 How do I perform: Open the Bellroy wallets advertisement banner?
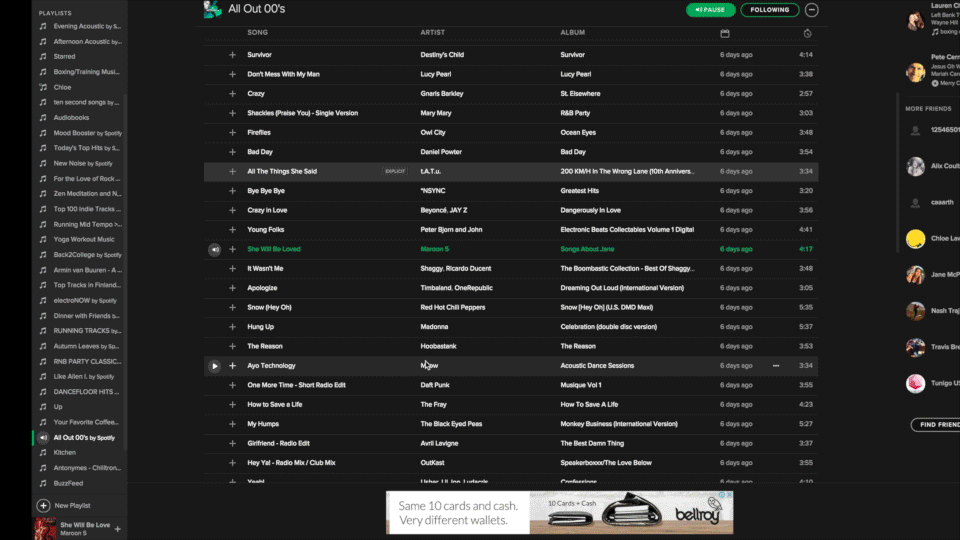pos(560,512)
